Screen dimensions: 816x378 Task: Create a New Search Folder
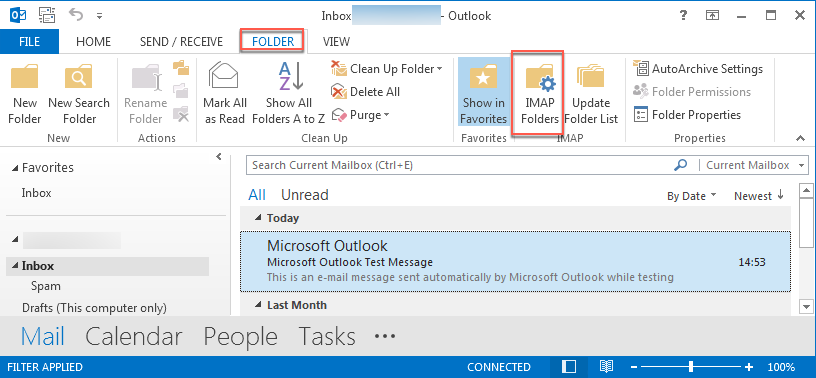(x=79, y=94)
